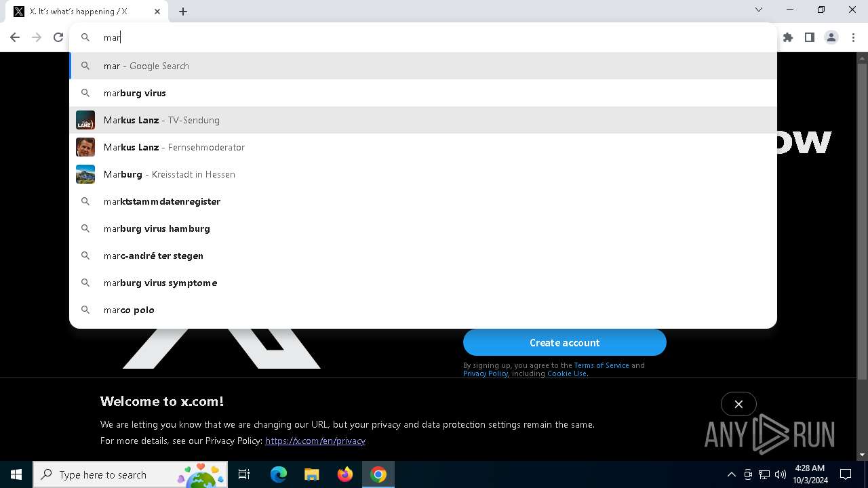Click Markus Lanz moderator portrait thumbnail
Image resolution: width=868 pixels, height=488 pixels.
click(x=85, y=147)
